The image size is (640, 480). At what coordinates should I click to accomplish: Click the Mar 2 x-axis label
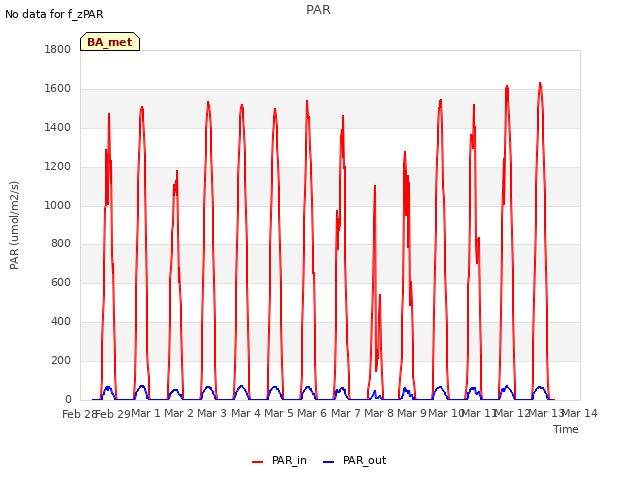tap(179, 413)
